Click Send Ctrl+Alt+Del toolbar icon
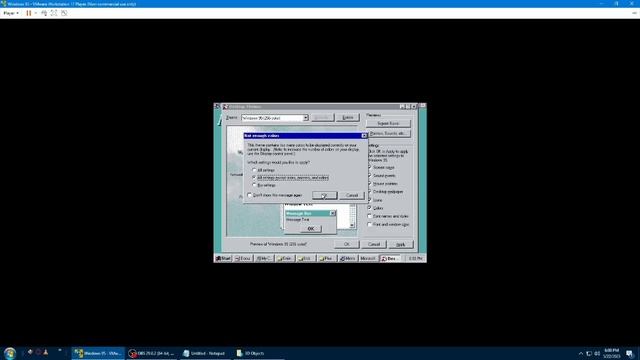Image resolution: width=640 pixels, height=360 pixels. click(x=44, y=13)
